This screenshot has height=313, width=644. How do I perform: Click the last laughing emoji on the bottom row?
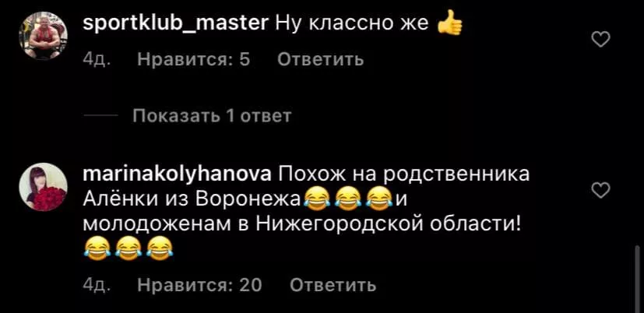click(x=160, y=250)
